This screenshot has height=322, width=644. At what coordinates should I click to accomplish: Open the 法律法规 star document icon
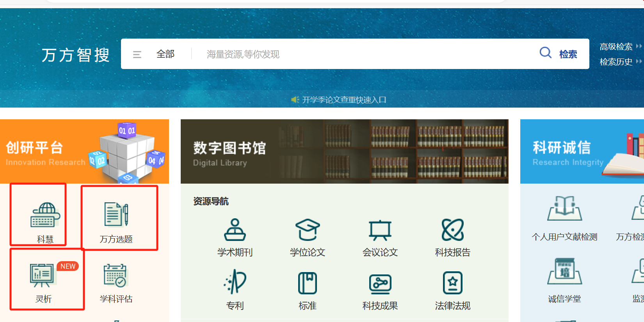coord(453,283)
